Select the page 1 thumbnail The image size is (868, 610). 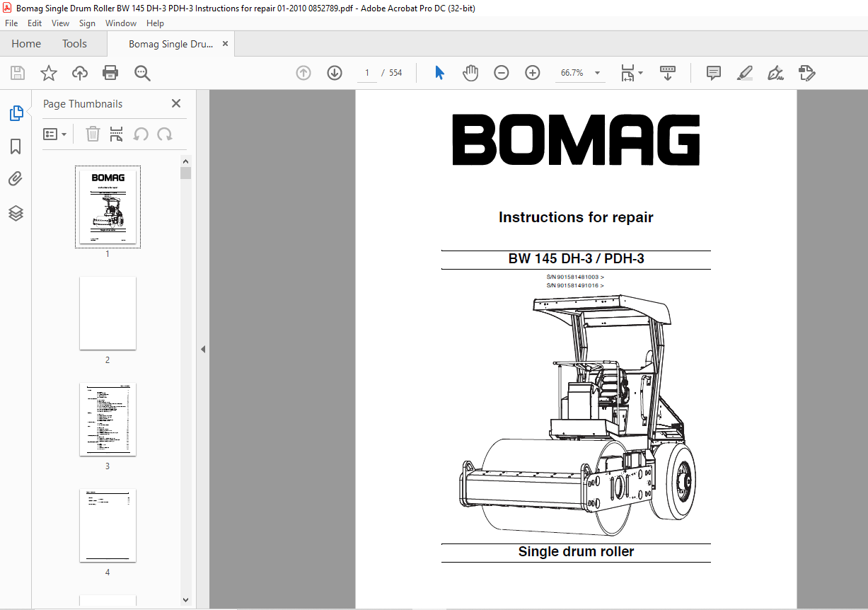tap(108, 207)
